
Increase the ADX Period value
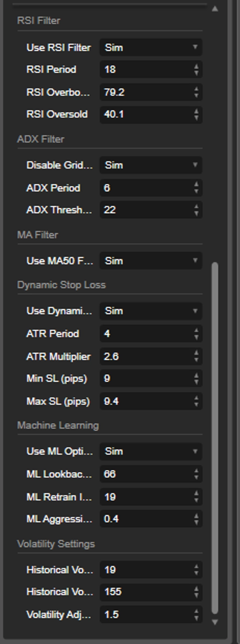pos(196,185)
